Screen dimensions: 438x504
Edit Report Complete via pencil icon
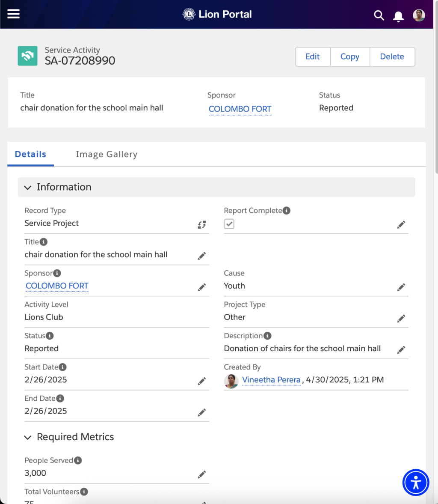tap(401, 224)
